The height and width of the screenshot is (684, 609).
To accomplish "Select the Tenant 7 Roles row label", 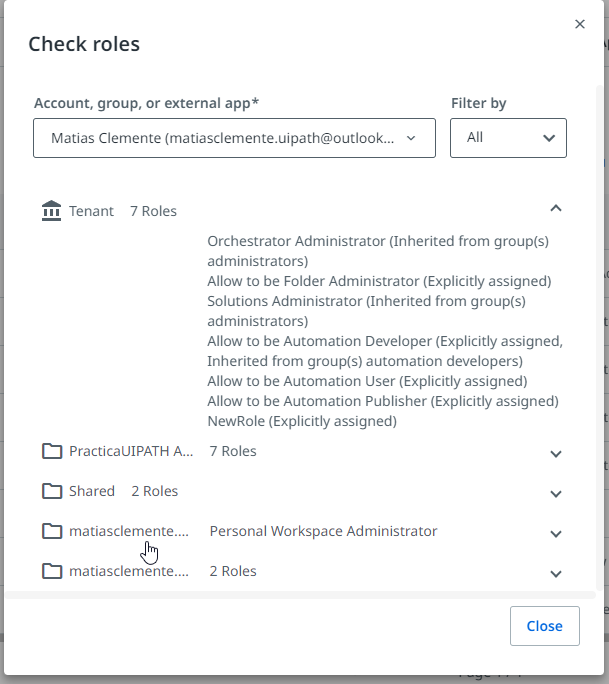I will (122, 211).
